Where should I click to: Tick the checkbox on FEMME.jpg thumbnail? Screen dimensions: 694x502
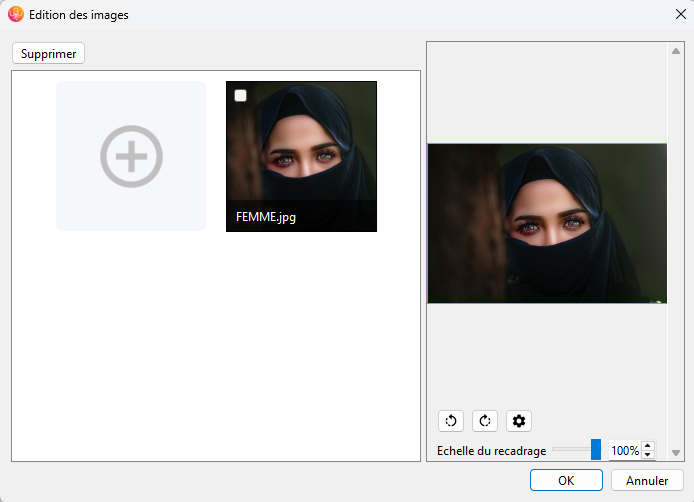(240, 96)
